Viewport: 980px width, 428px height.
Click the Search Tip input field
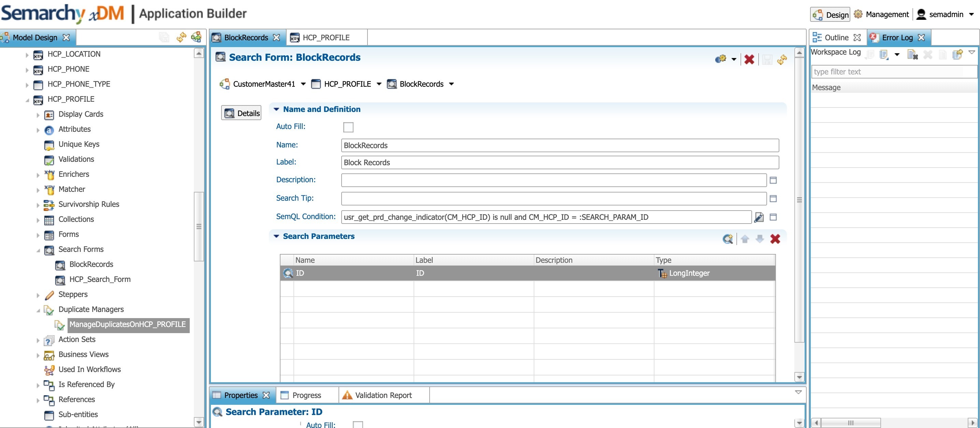553,199
